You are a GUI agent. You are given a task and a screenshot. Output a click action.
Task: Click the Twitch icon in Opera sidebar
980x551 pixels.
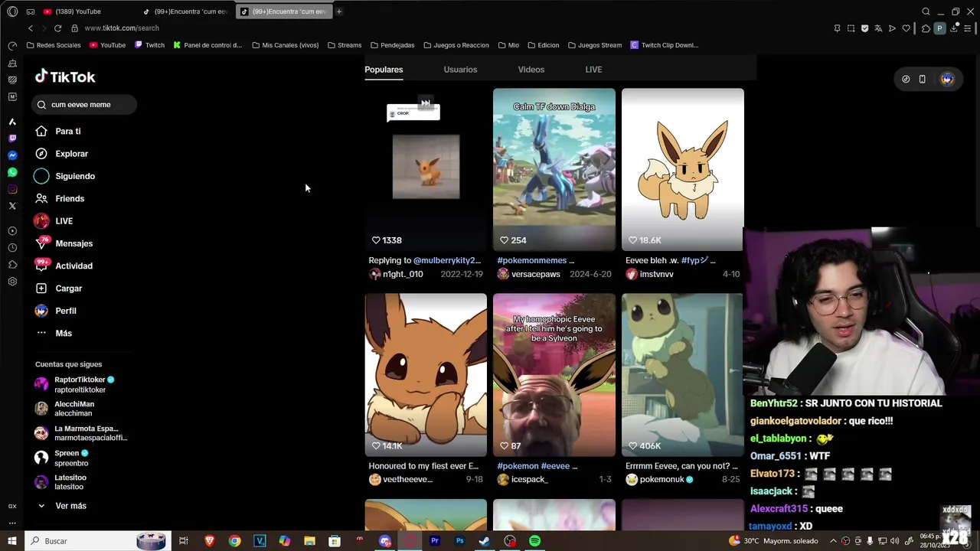[12, 139]
